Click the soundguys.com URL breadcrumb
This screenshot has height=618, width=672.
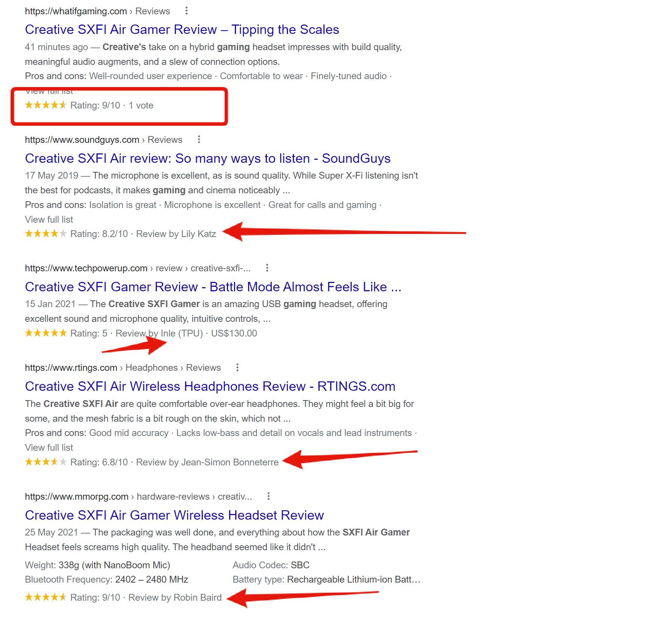(x=104, y=140)
